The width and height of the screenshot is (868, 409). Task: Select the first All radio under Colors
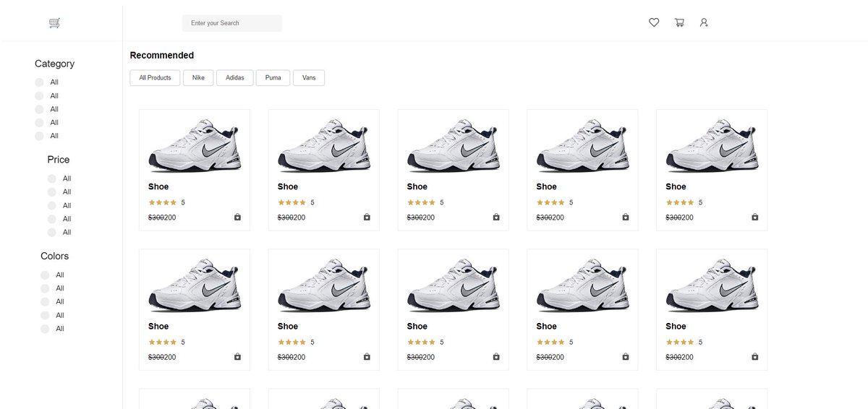[x=45, y=275]
